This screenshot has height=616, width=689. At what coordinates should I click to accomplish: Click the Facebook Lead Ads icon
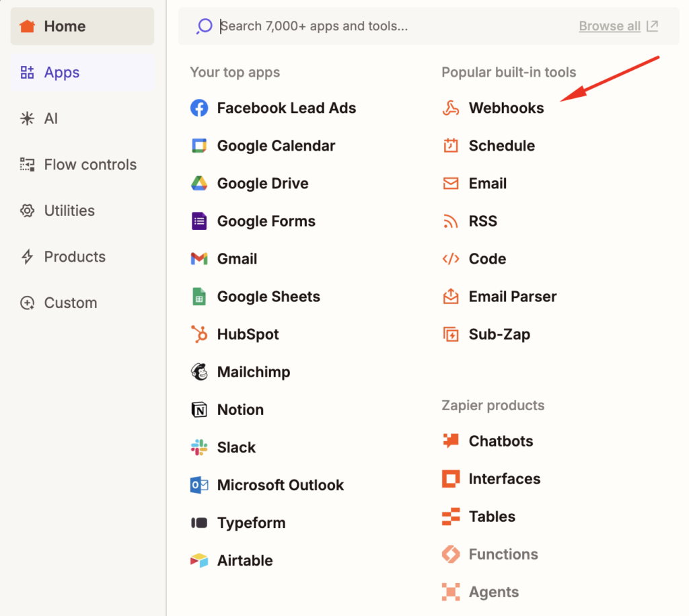199,108
